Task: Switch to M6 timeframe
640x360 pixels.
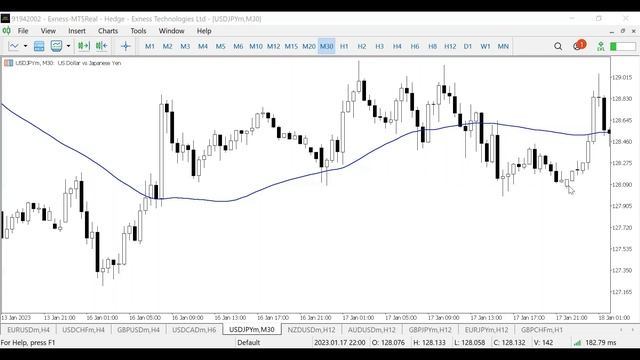Action: 238,47
